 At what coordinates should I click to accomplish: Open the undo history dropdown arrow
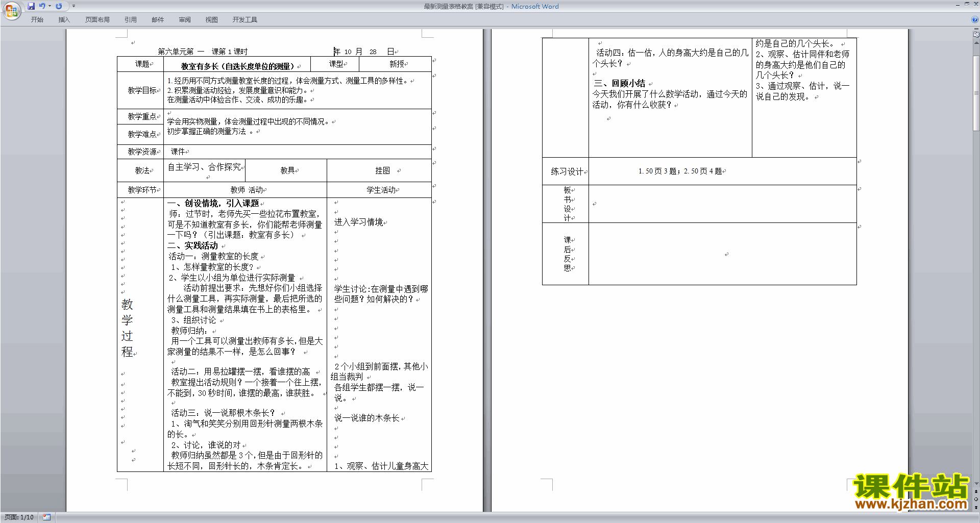tap(50, 6)
